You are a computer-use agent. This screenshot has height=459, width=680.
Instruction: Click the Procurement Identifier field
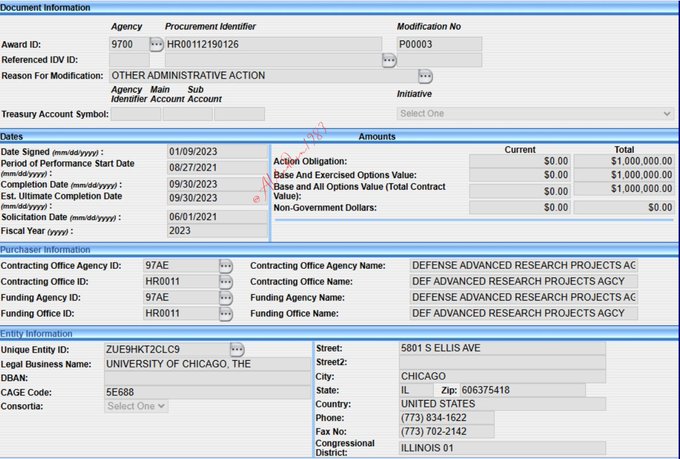(x=273, y=44)
